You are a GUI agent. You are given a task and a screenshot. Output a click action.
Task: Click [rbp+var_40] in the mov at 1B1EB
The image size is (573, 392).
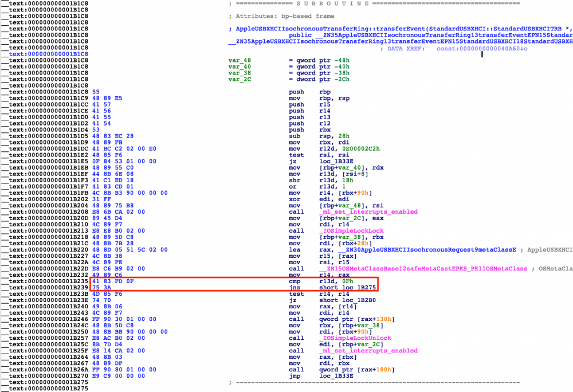344,168
